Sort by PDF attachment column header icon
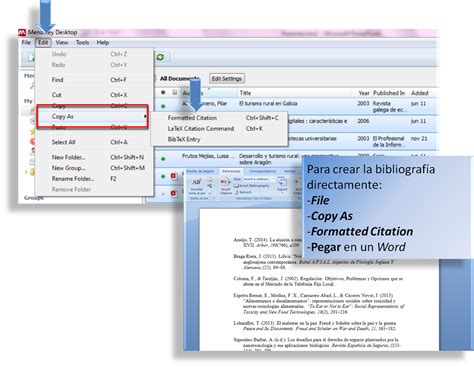Image resolution: width=474 pixels, height=367 pixels. point(175,92)
